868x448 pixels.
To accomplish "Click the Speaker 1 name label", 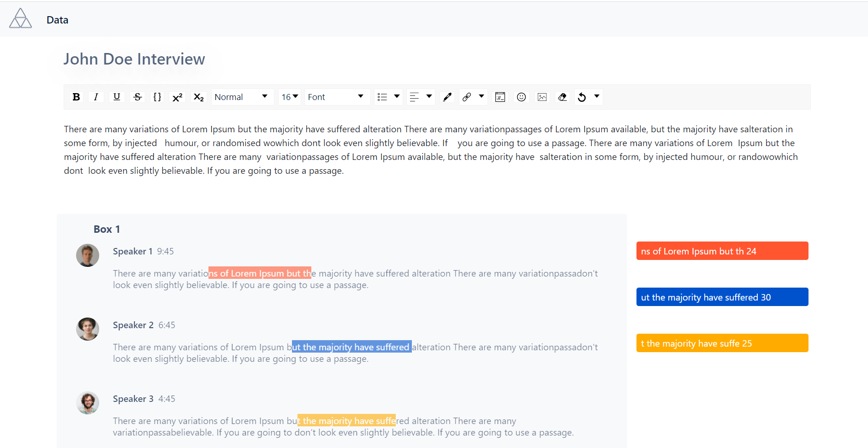I will (133, 251).
